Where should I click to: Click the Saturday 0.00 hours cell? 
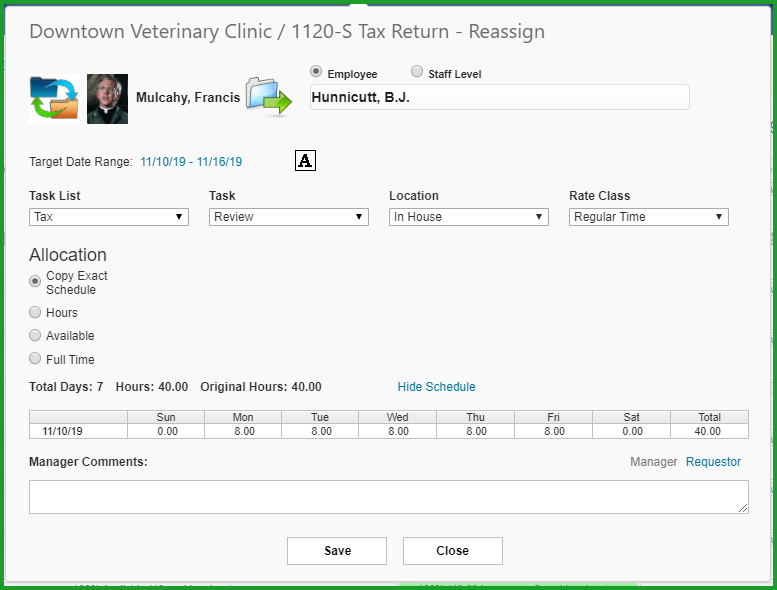[x=631, y=431]
